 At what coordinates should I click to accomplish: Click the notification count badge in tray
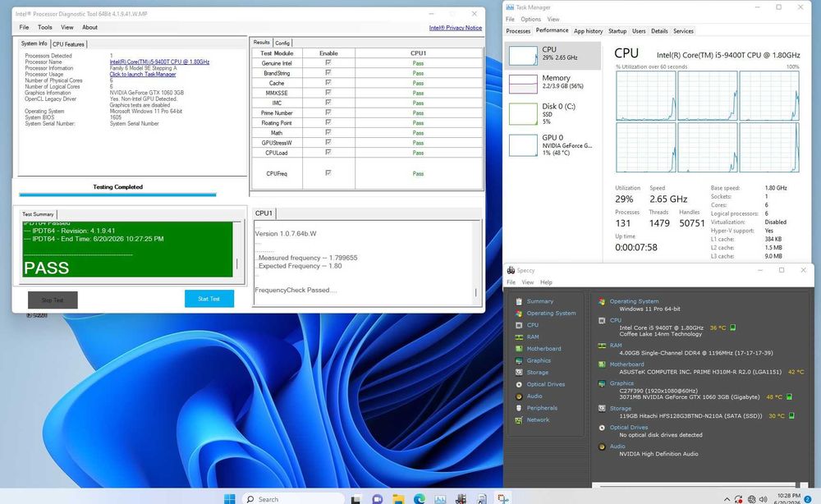[808, 499]
